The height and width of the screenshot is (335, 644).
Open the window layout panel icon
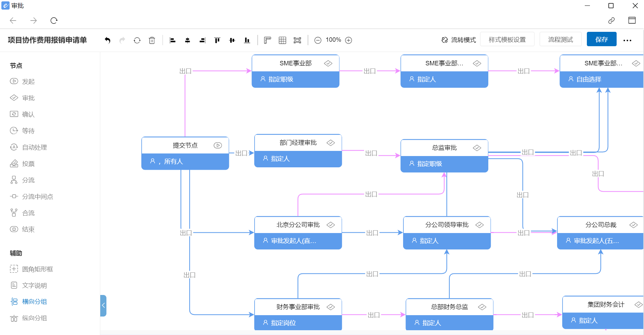(632, 21)
